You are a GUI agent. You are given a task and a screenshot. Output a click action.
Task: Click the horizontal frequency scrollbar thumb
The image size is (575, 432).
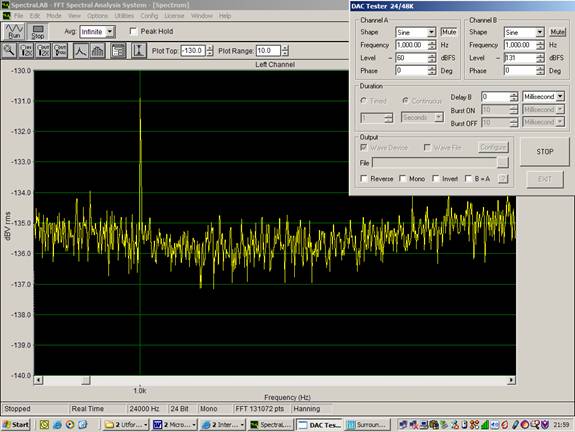[x=85, y=380]
